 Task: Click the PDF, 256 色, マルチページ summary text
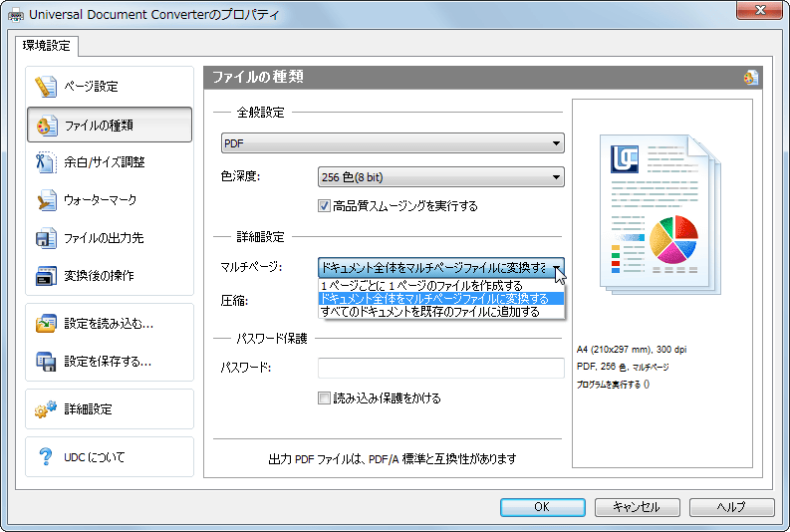click(623, 367)
